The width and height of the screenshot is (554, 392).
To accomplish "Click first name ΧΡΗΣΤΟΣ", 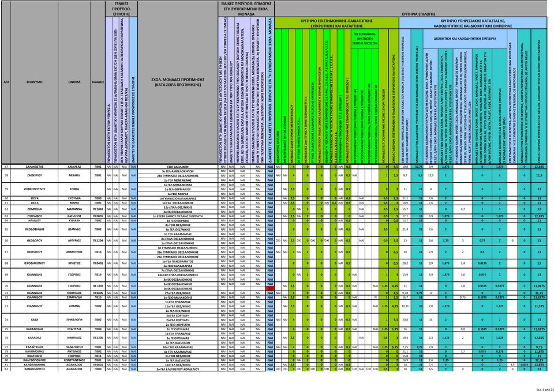I will (x=74, y=263).
